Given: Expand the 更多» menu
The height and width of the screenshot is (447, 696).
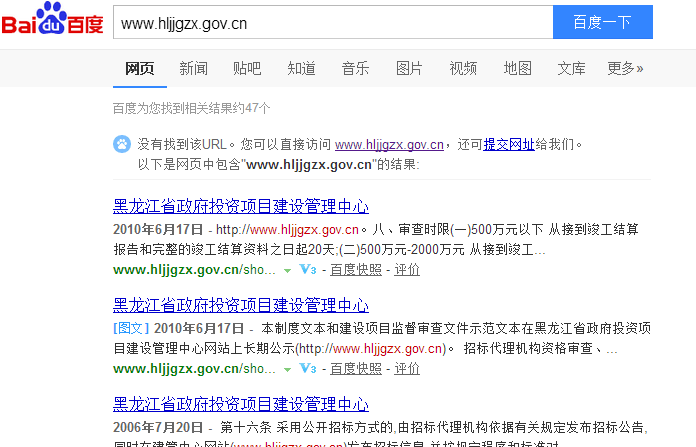Looking at the screenshot, I should tap(625, 68).
